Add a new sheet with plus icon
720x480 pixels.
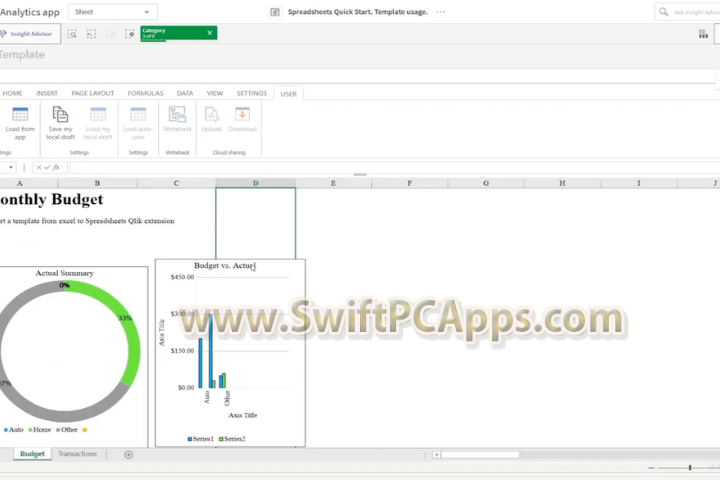click(x=129, y=455)
